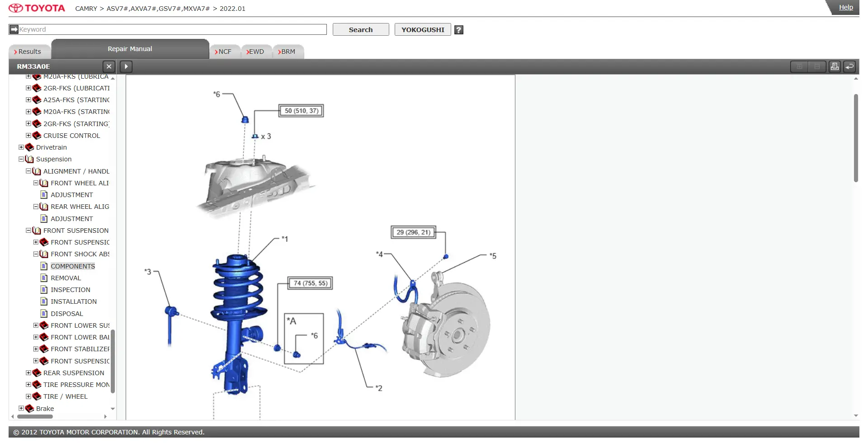Image resolution: width=868 pixels, height=443 pixels.
Task: Select the COMPONENTS tree entry
Action: coord(73,266)
